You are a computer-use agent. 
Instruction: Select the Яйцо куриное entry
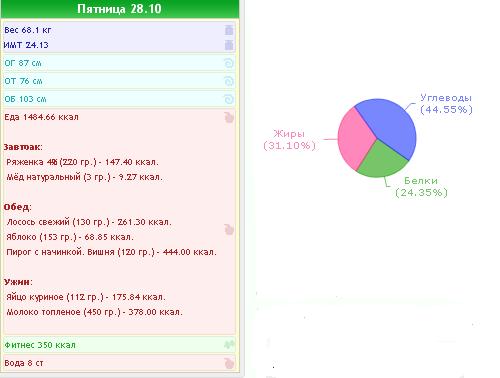coord(86,297)
